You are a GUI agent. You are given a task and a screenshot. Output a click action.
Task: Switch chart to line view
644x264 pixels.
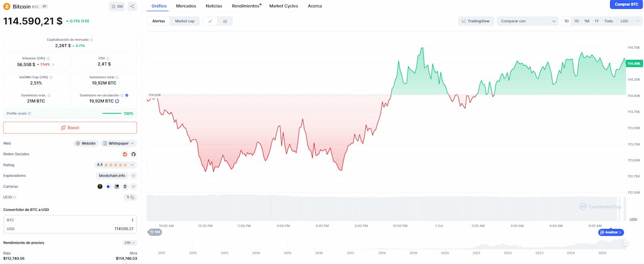tap(210, 22)
